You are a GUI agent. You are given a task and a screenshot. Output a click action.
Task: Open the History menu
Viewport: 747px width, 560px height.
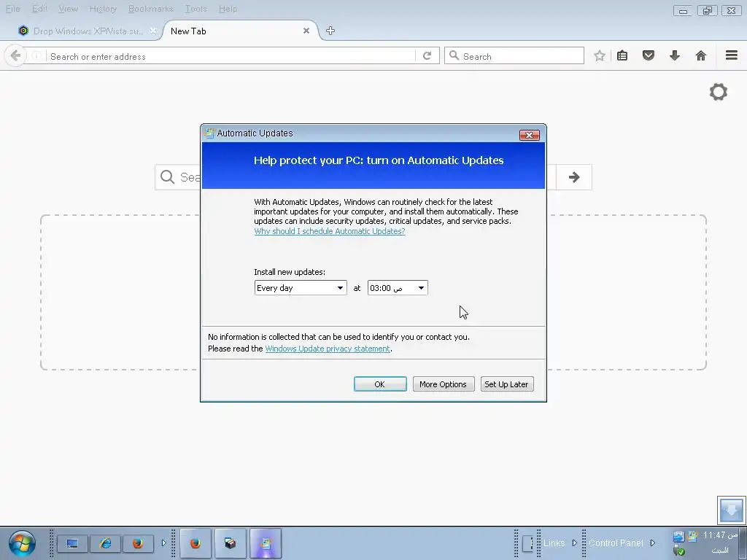click(x=103, y=9)
